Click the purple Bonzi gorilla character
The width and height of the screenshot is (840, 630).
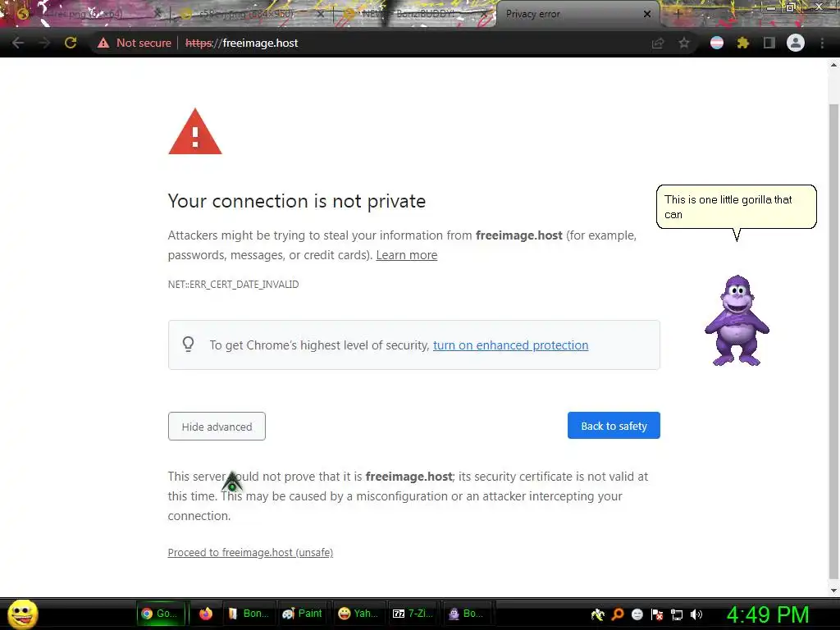[737, 321]
